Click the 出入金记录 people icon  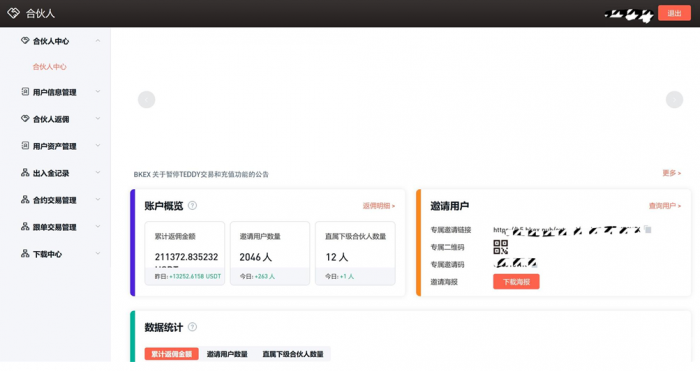click(x=25, y=172)
